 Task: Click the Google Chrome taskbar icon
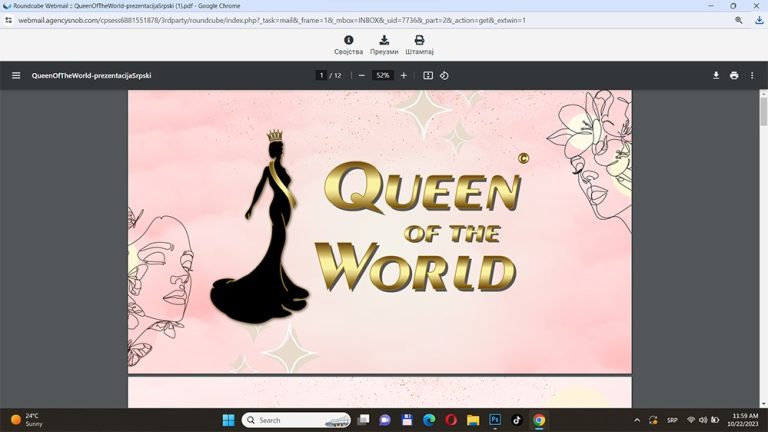pyautogui.click(x=539, y=420)
